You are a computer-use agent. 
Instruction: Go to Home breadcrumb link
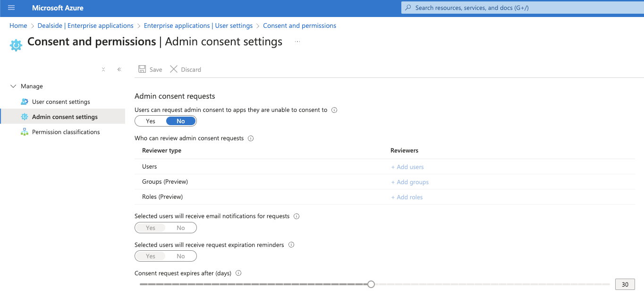pyautogui.click(x=18, y=26)
